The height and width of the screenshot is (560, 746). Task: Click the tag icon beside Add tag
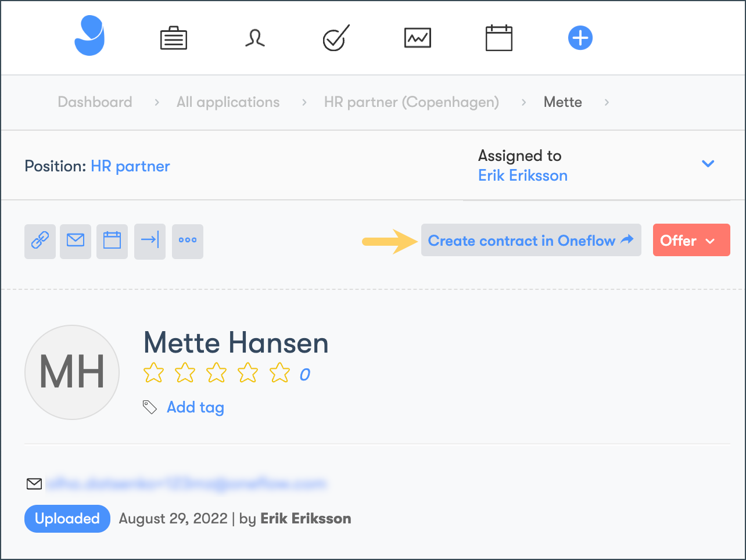(150, 407)
